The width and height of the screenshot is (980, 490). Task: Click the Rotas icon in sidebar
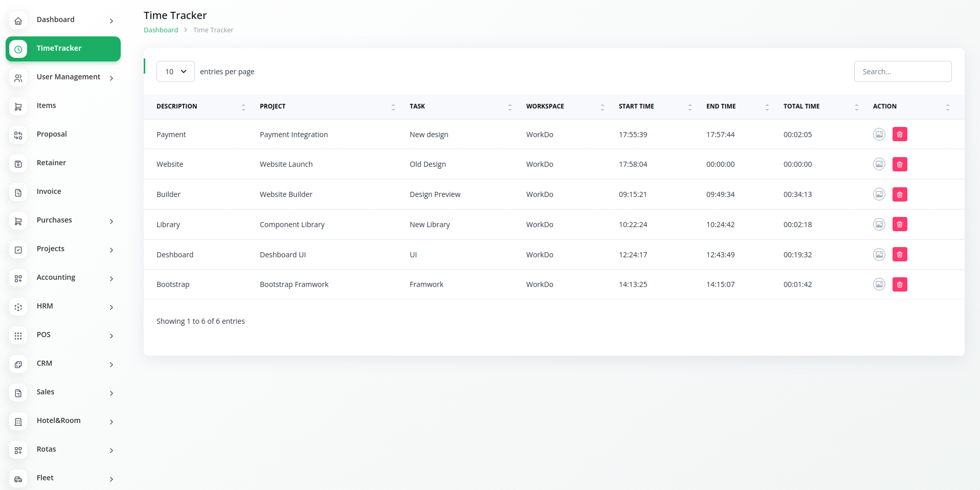click(x=18, y=451)
